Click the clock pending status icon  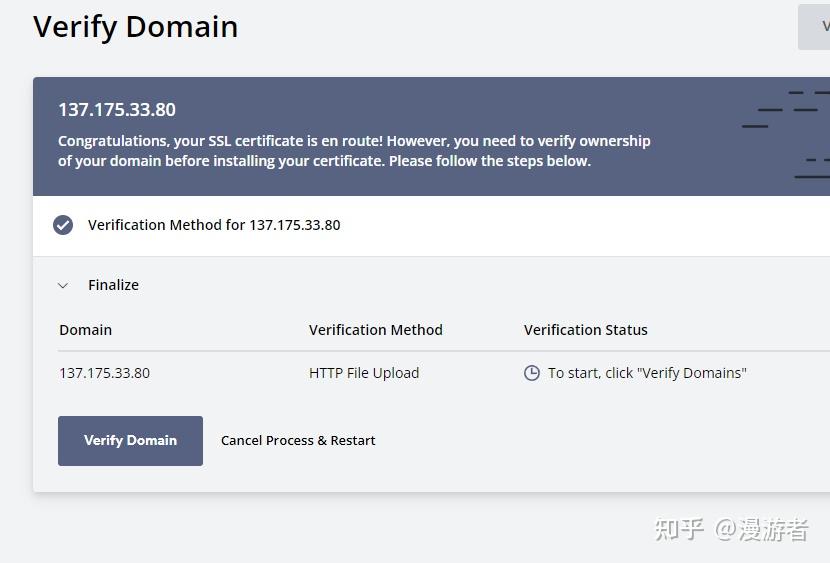[x=532, y=373]
